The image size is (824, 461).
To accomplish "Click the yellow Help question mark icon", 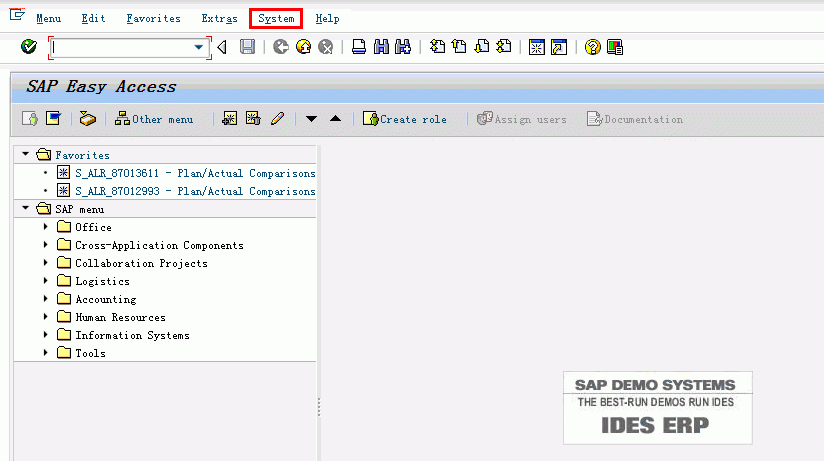I will [593, 47].
